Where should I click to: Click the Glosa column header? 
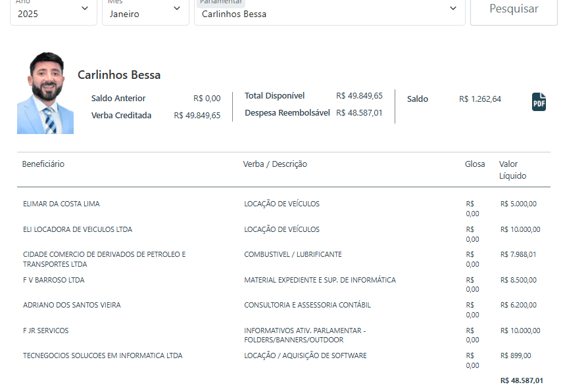pyautogui.click(x=475, y=164)
